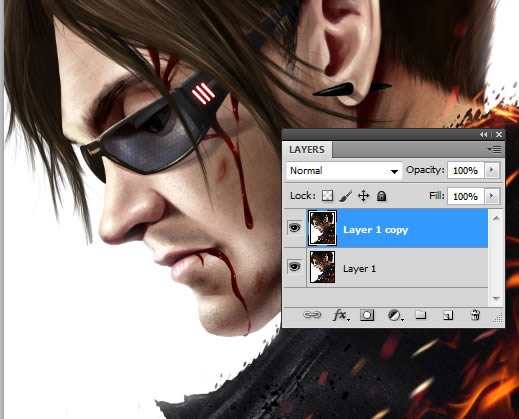Screen dimensions: 519x419
Task: Create a new layer
Action: [x=448, y=315]
